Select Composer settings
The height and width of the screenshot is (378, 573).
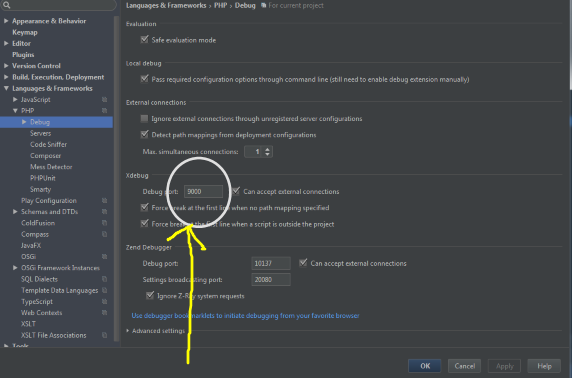click(45, 156)
